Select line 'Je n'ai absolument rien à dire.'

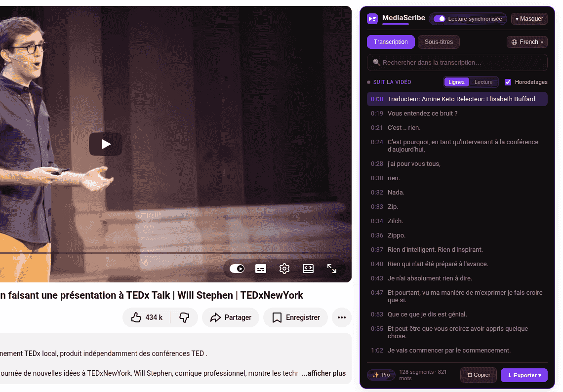pos(457,278)
